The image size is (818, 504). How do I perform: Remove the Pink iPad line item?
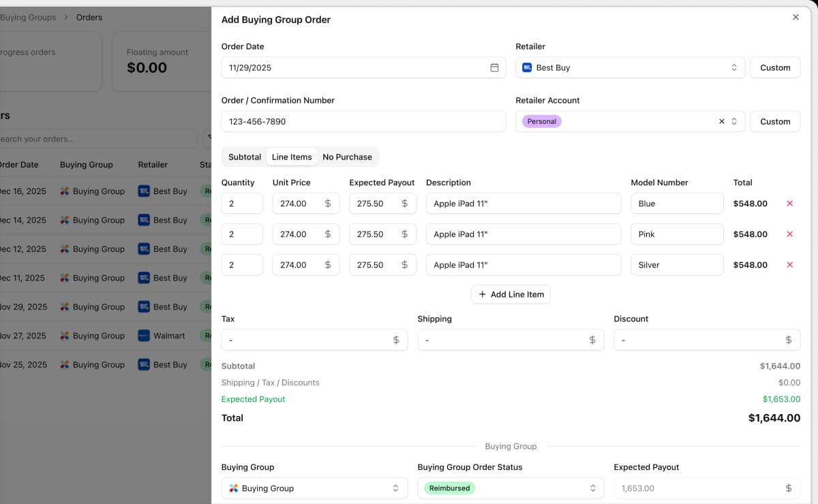coord(790,234)
